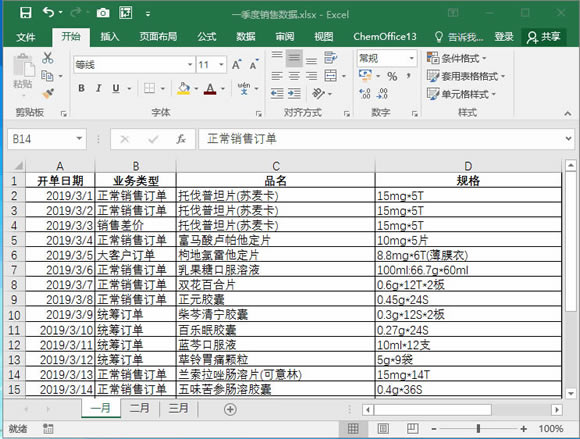This screenshot has width=580, height=439.
Task: Decrease font size with smaller A
Action: tap(254, 65)
